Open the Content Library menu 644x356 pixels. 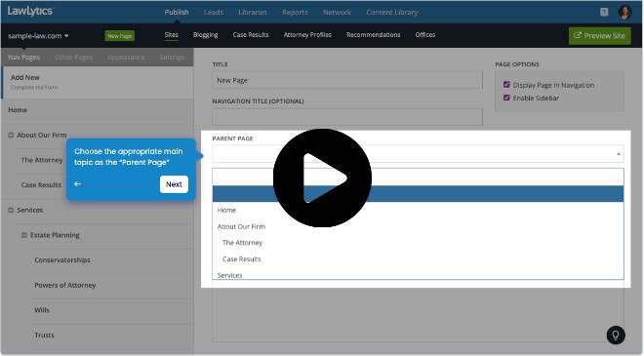coord(392,13)
